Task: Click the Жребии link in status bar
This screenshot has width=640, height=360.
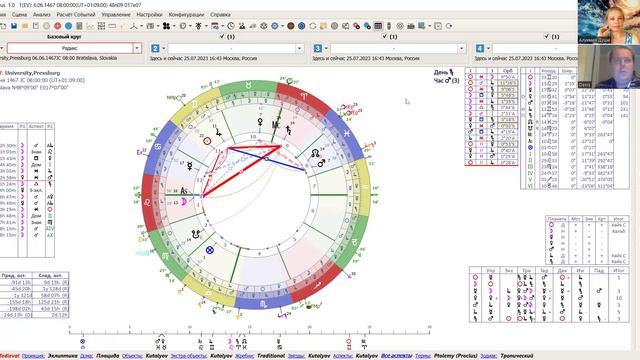Action: coord(244,356)
